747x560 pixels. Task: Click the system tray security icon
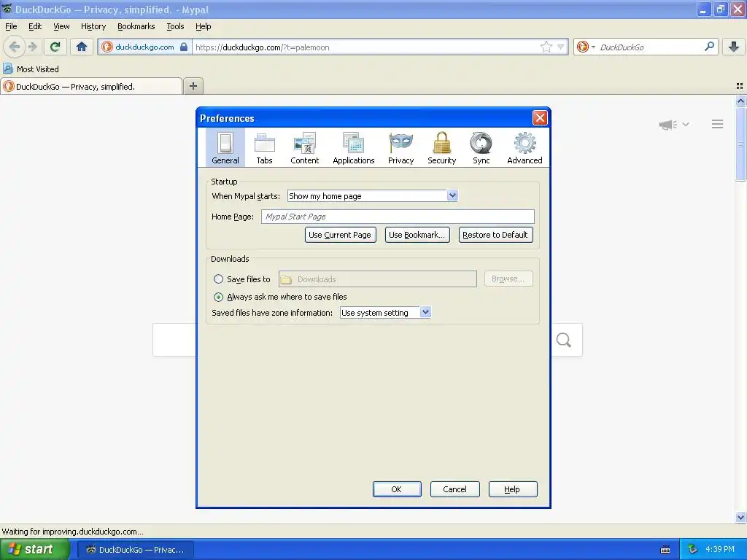pyautogui.click(x=693, y=550)
